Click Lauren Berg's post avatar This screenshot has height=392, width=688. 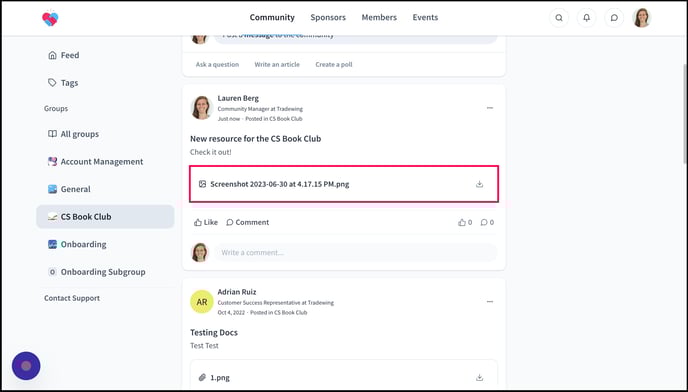tap(202, 108)
